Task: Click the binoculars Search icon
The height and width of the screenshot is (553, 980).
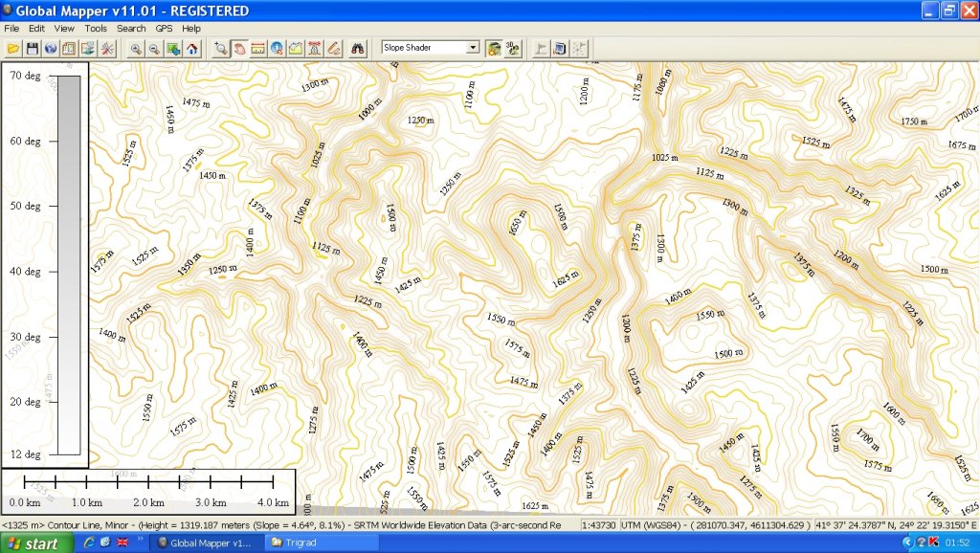Action: [359, 48]
